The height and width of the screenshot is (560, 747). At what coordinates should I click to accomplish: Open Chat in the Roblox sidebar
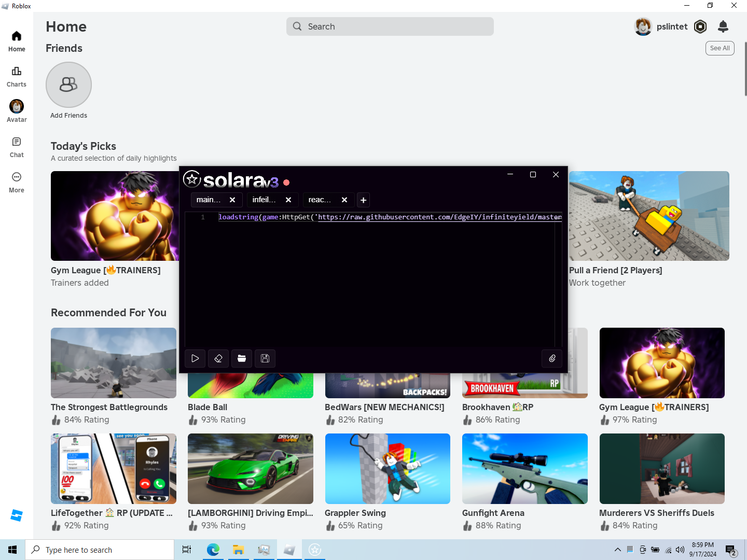point(17,147)
